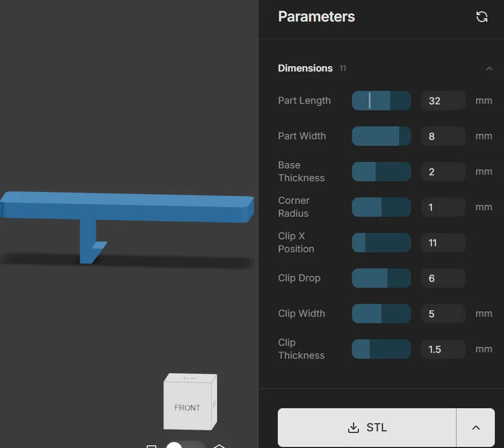Click the top face of view cube
The height and width of the screenshot is (448, 504).
coord(190,378)
